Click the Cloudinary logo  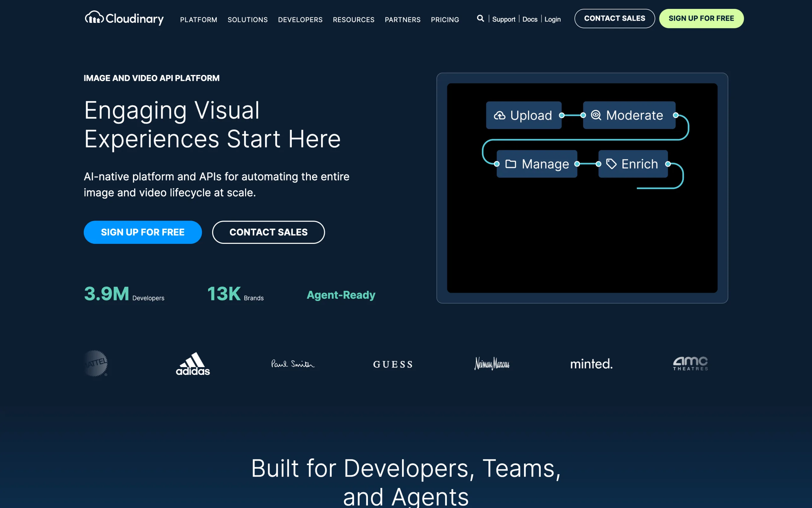pyautogui.click(x=124, y=18)
